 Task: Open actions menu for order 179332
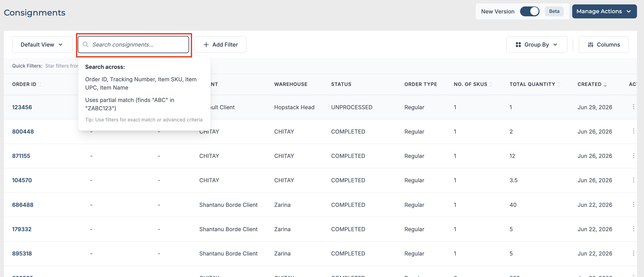633,229
